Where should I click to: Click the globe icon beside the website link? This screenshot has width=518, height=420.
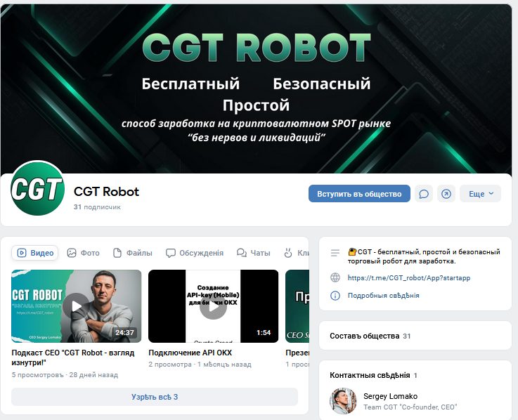click(x=335, y=277)
